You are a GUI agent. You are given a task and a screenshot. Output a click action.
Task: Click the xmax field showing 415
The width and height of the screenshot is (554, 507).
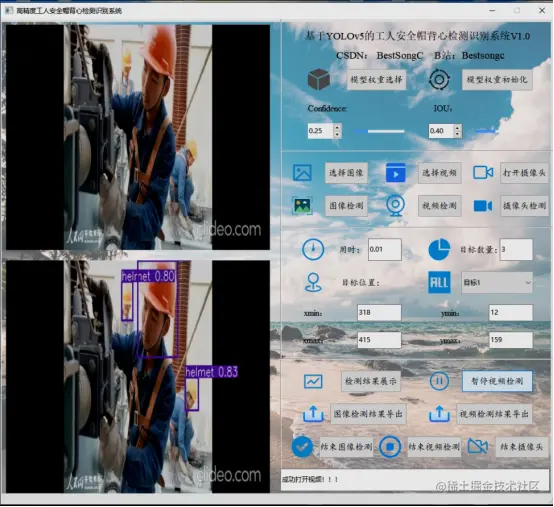coord(379,340)
